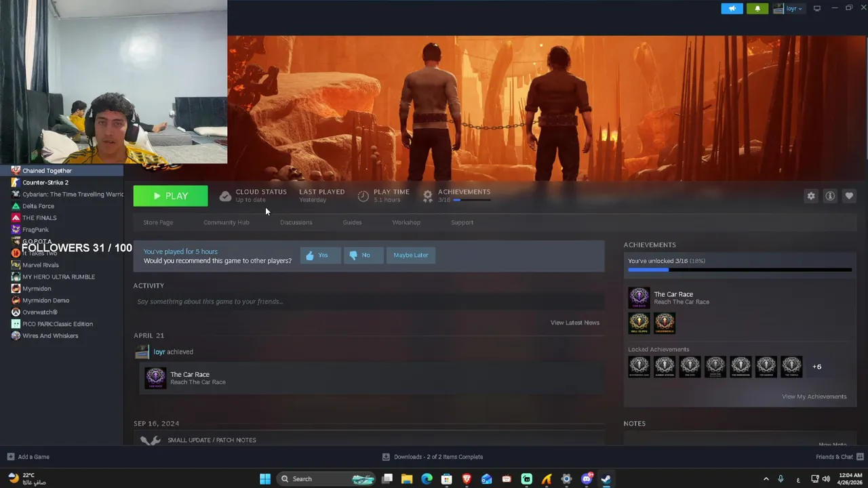Image resolution: width=868 pixels, height=488 pixels.
Task: Click the achievements unlocked progress bar
Action: pyautogui.click(x=740, y=270)
